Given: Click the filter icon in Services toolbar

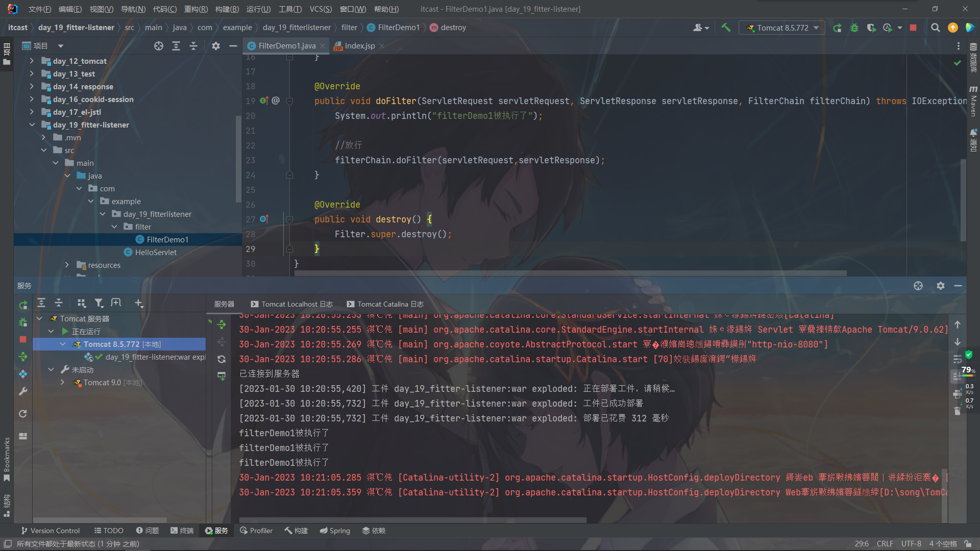Looking at the screenshot, I should (x=99, y=303).
